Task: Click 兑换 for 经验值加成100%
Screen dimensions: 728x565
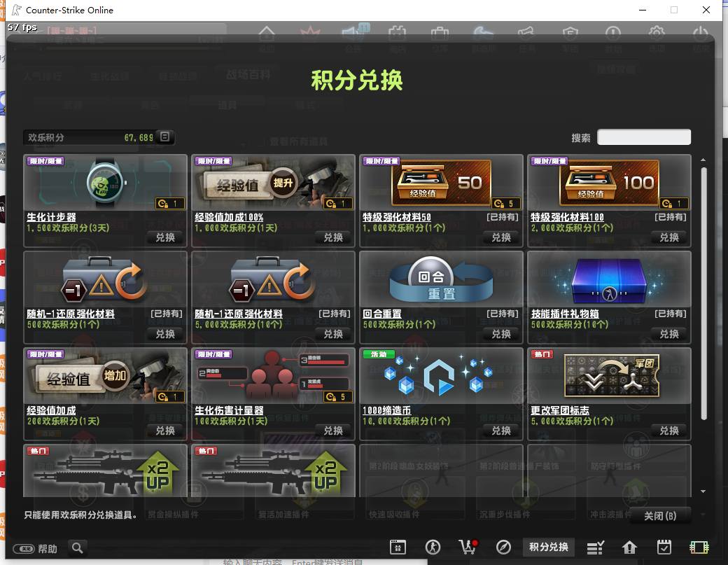Action: pyautogui.click(x=333, y=238)
